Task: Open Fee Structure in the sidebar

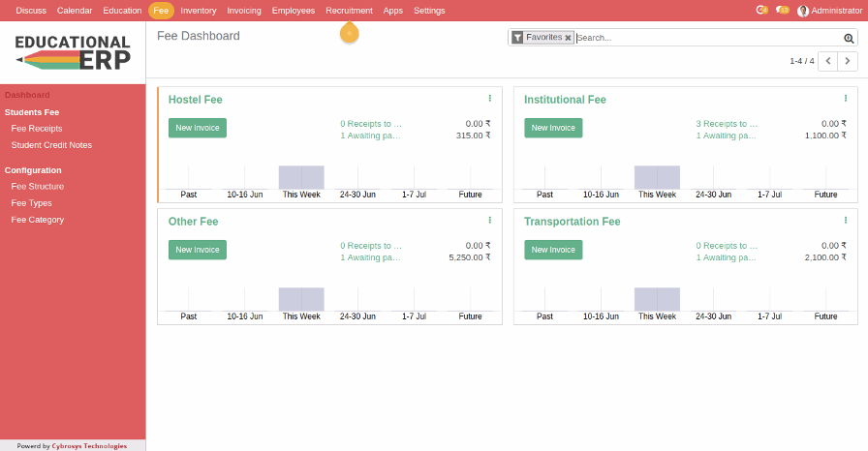Action: click(38, 186)
